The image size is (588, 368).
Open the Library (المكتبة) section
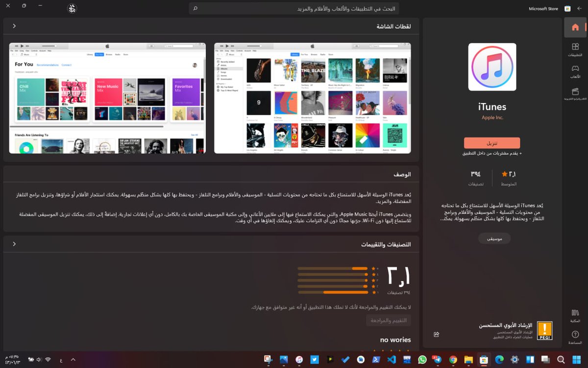tap(575, 316)
